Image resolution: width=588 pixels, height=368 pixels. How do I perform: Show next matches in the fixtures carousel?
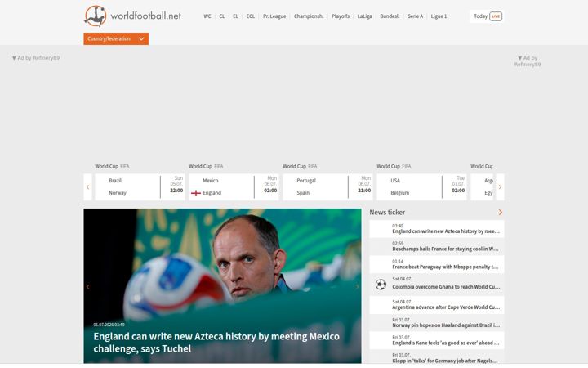pyautogui.click(x=500, y=187)
